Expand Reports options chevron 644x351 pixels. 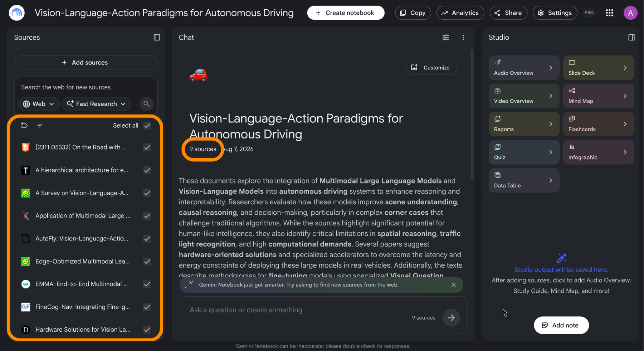(x=551, y=124)
